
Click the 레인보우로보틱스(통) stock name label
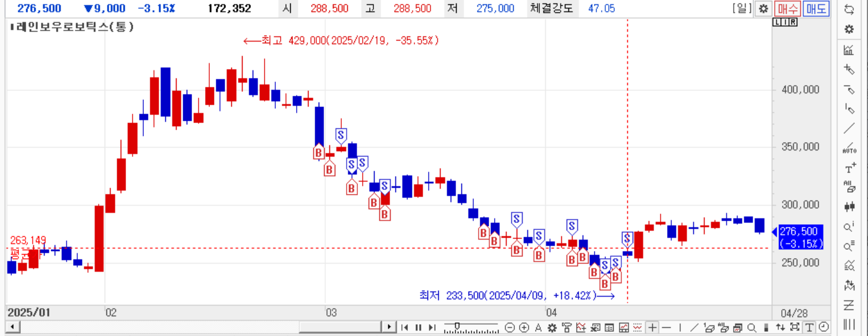pyautogui.click(x=75, y=27)
